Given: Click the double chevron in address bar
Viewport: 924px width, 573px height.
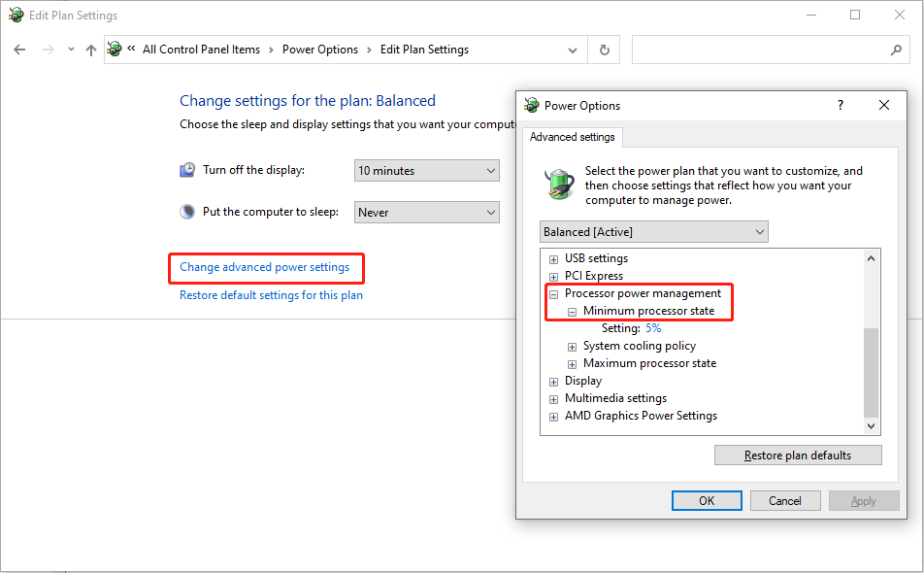Looking at the screenshot, I should 131,49.
